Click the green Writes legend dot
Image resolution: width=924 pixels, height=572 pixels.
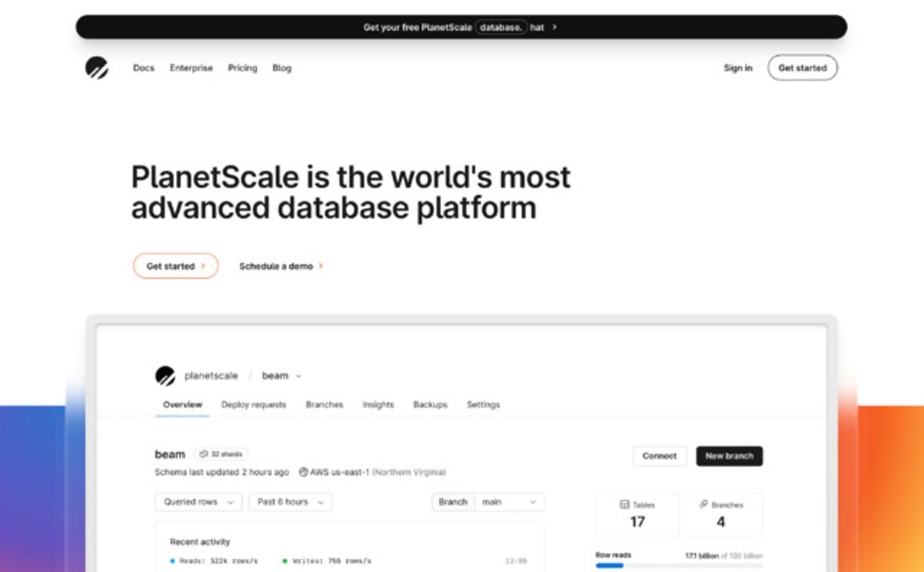[x=285, y=561]
